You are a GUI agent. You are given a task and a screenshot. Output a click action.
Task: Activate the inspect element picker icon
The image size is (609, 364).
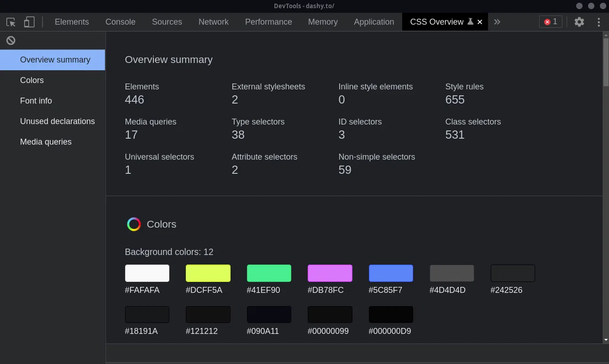coord(11,22)
